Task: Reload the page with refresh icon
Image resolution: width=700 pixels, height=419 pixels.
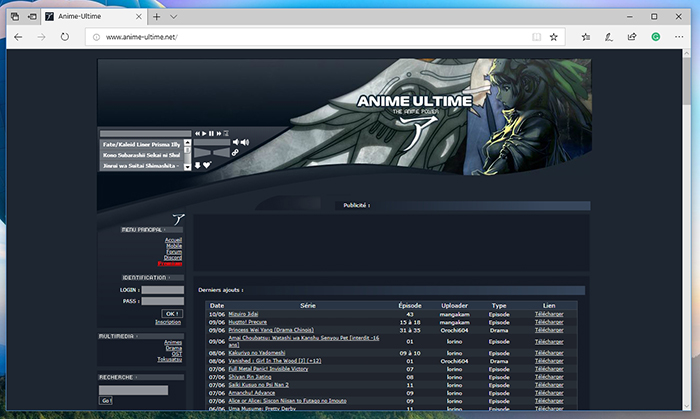Action: [x=65, y=37]
